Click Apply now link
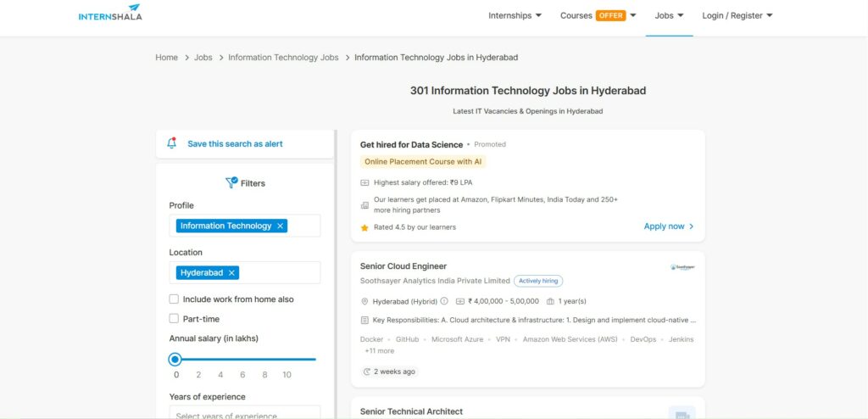Viewport: 868px width, 419px height. pos(669,226)
